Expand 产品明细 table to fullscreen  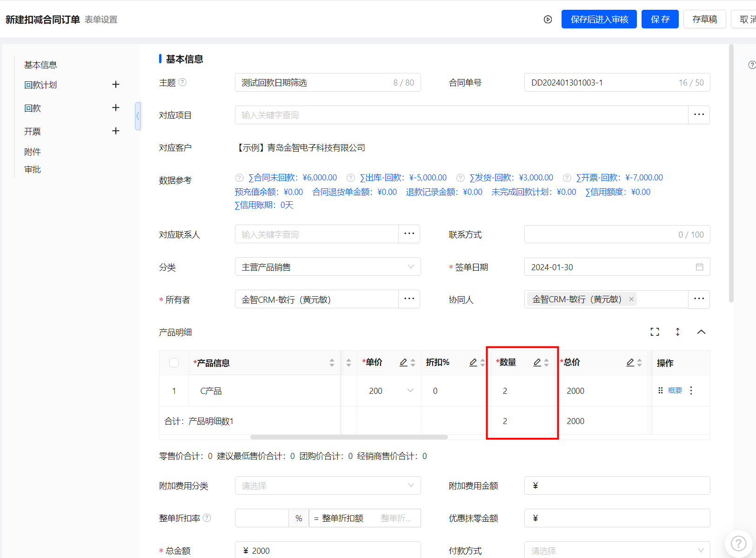[x=655, y=332]
